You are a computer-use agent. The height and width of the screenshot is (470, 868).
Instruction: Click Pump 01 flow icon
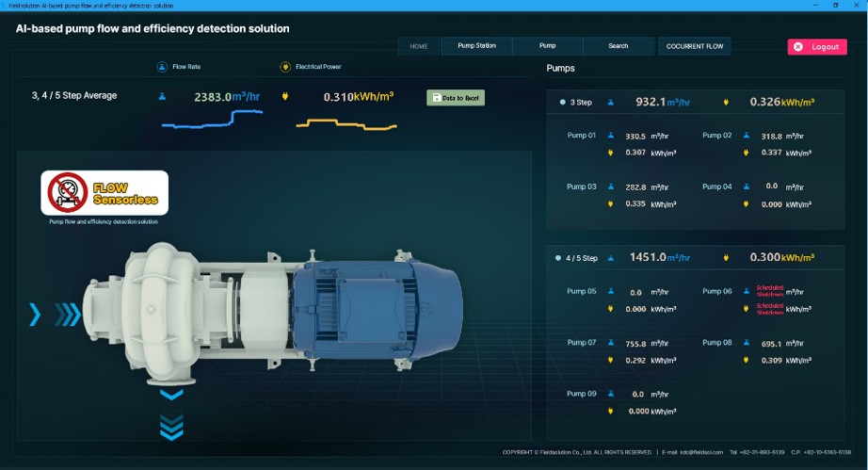tap(611, 135)
